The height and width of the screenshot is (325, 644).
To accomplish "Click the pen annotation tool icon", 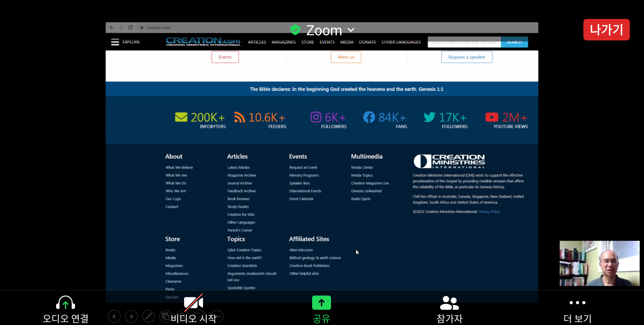I will tap(148, 316).
